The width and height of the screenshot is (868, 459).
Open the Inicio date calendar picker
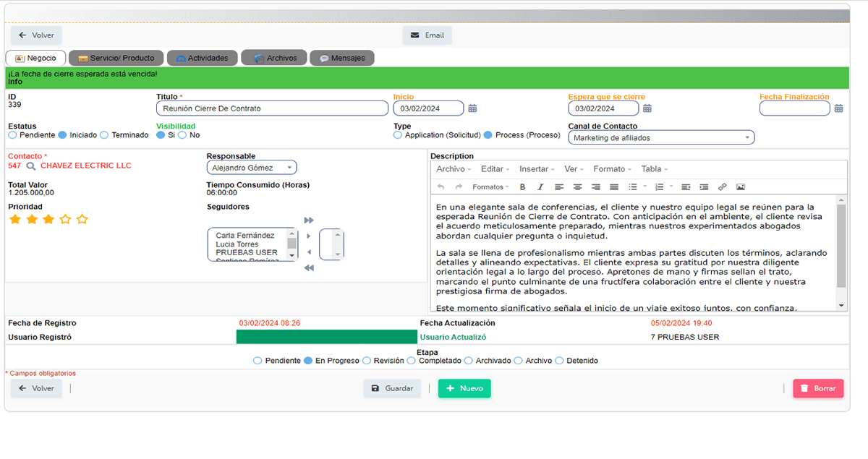tap(472, 108)
